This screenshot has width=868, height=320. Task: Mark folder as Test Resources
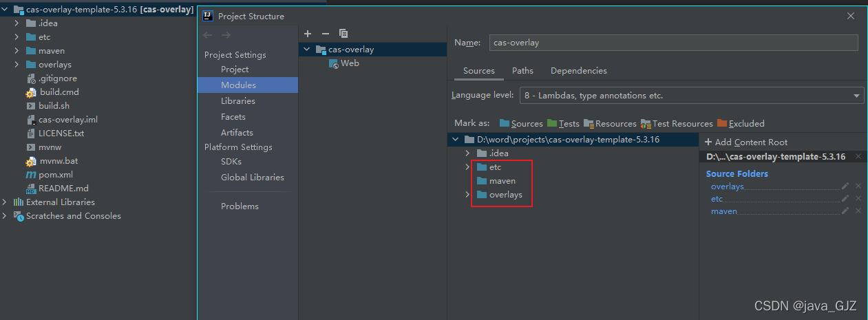677,124
